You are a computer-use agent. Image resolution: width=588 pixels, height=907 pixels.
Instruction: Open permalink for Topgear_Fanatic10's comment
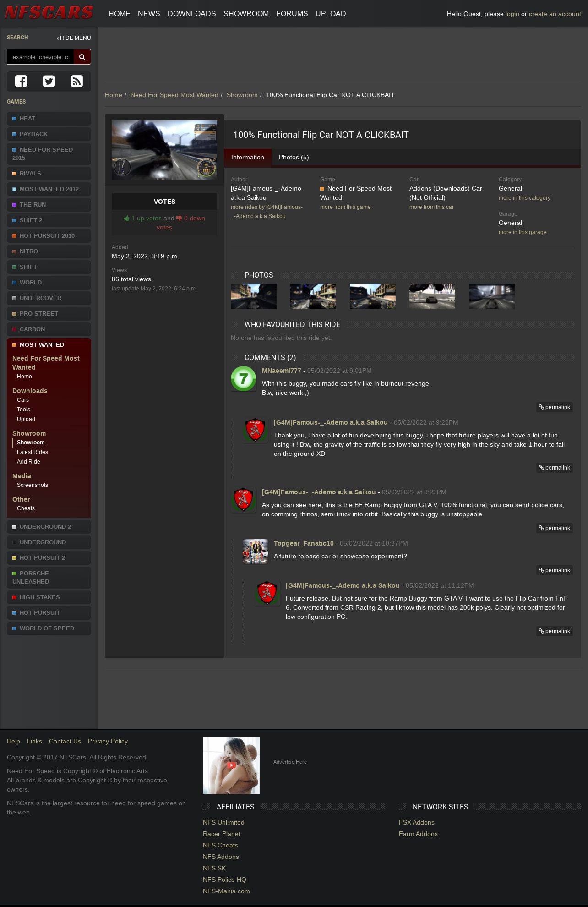555,570
